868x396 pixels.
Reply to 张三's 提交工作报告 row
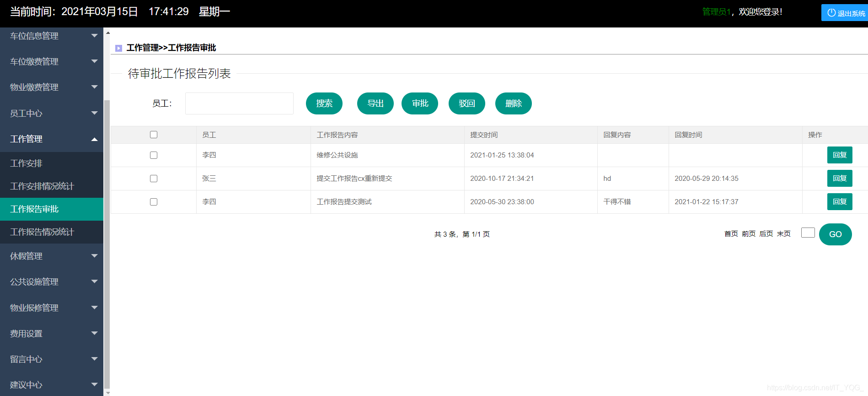click(840, 179)
